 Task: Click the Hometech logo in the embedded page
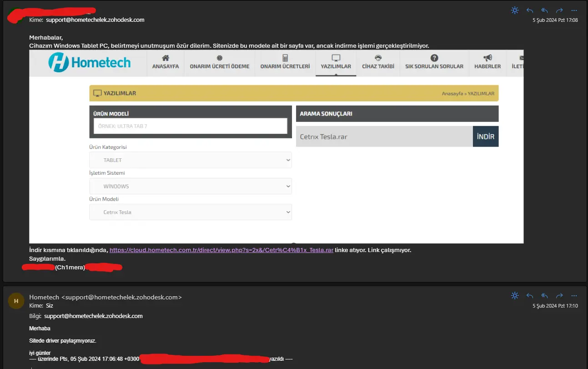point(90,63)
